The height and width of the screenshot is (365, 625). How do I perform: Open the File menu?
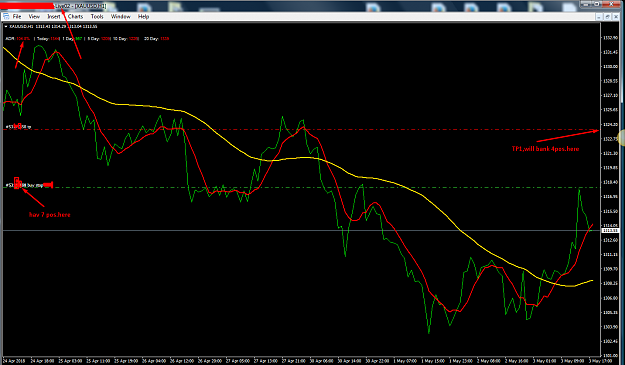[x=17, y=16]
